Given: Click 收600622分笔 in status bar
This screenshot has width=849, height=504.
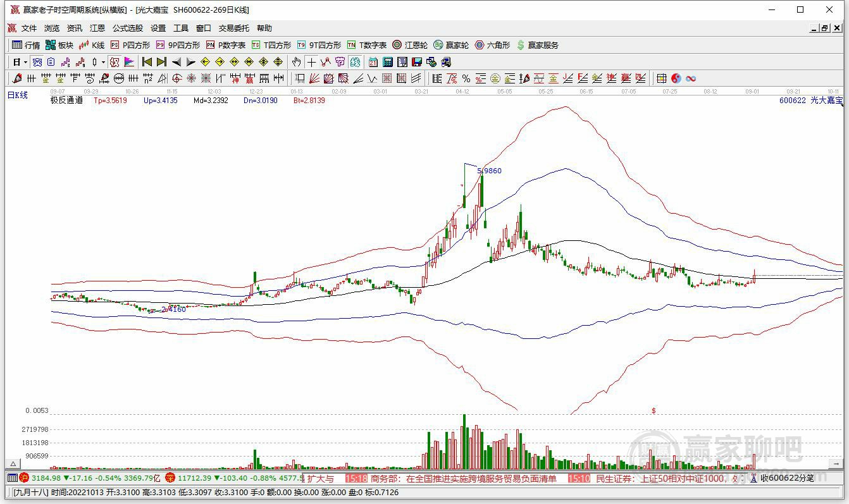Looking at the screenshot, I should 787,478.
